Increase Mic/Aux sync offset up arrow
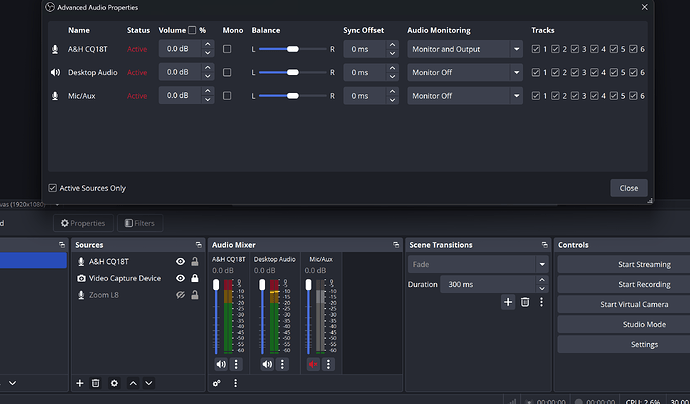 [x=393, y=91]
